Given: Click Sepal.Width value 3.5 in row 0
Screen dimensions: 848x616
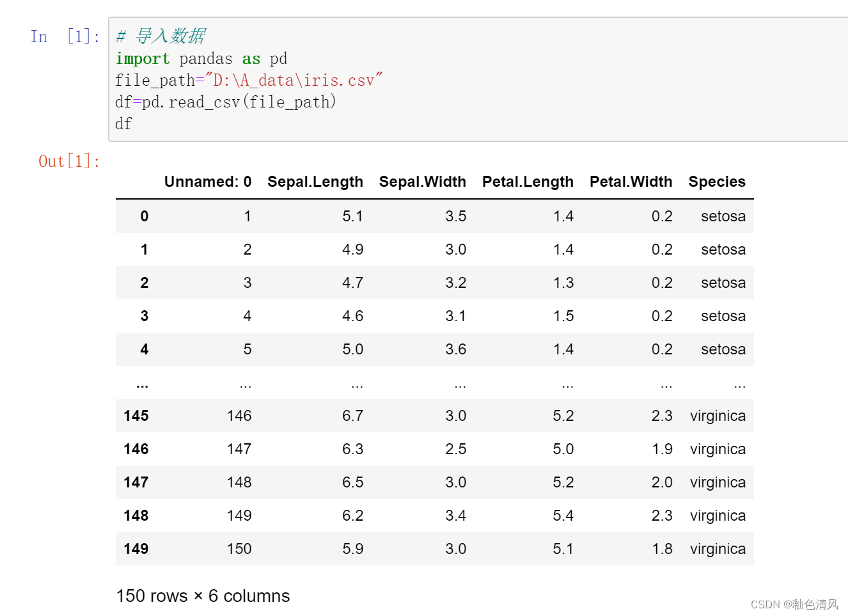Looking at the screenshot, I should click(x=456, y=216).
